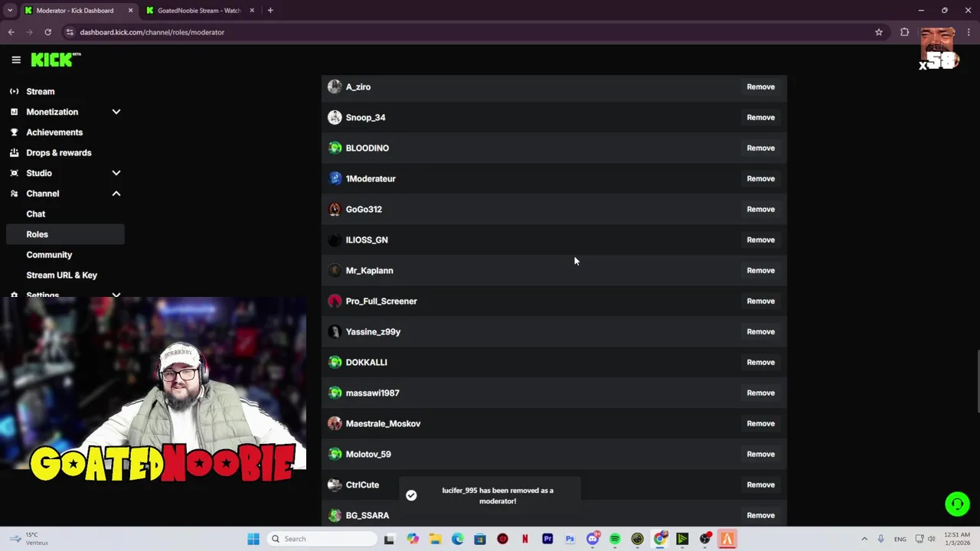Open Photoshop from taskbar

point(570,539)
